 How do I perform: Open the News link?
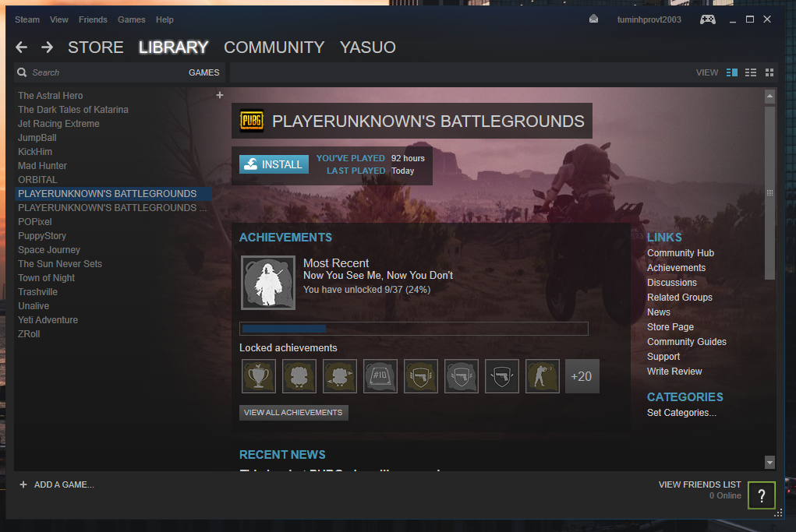pyautogui.click(x=659, y=312)
